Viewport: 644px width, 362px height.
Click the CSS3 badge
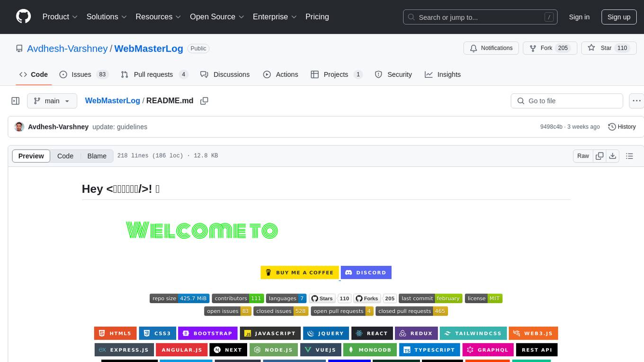(x=158, y=333)
